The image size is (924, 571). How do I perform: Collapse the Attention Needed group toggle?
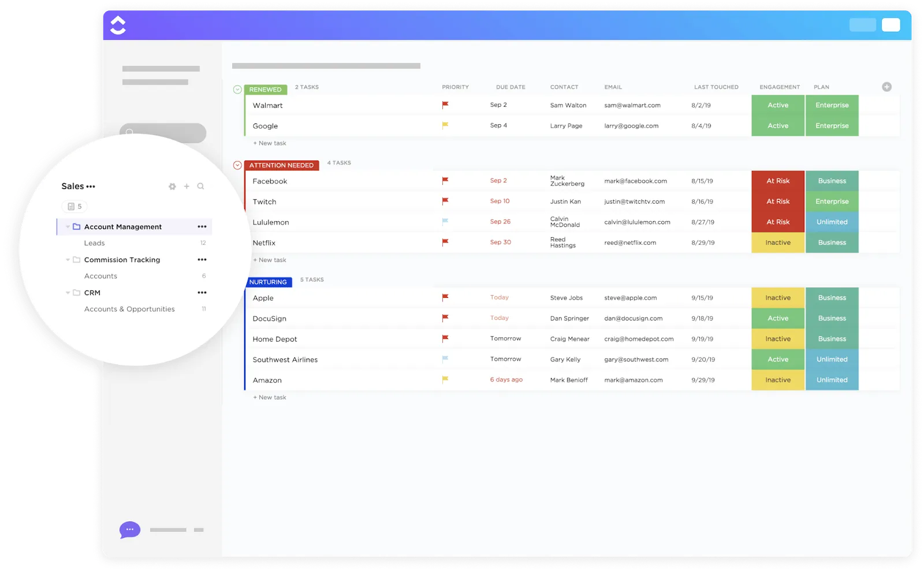coord(237,165)
